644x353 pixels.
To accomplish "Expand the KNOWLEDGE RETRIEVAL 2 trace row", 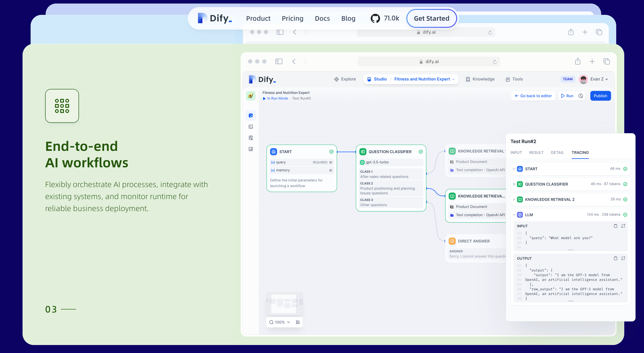I will point(514,200).
